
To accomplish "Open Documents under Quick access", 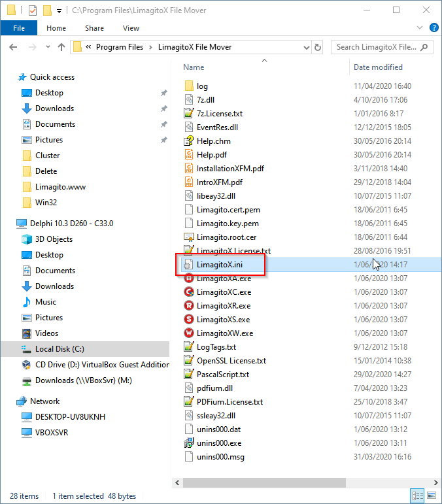I will [x=55, y=124].
